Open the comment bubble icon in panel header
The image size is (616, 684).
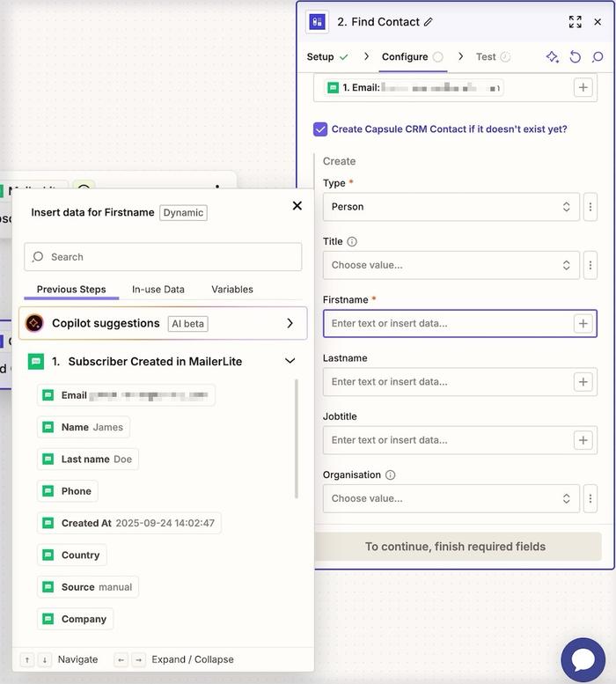click(x=598, y=56)
